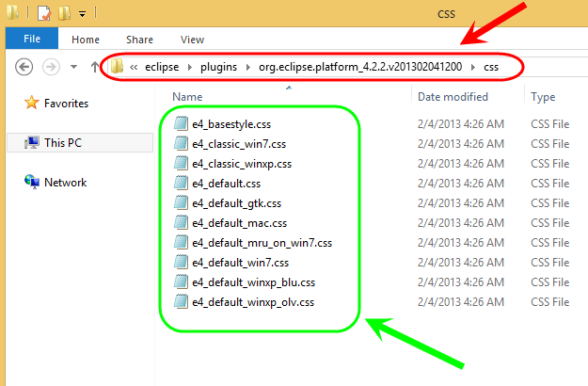Click the Network globe icon
This screenshot has width=588, height=386.
point(31,182)
